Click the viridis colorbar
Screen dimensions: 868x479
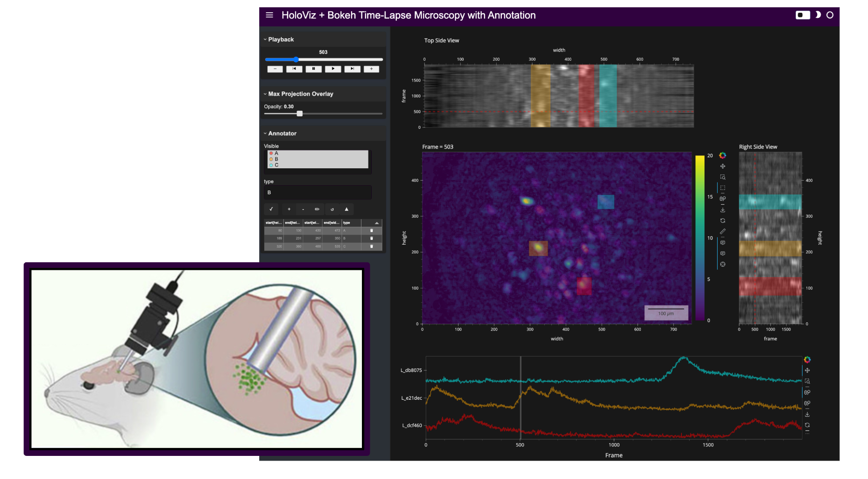(x=700, y=238)
